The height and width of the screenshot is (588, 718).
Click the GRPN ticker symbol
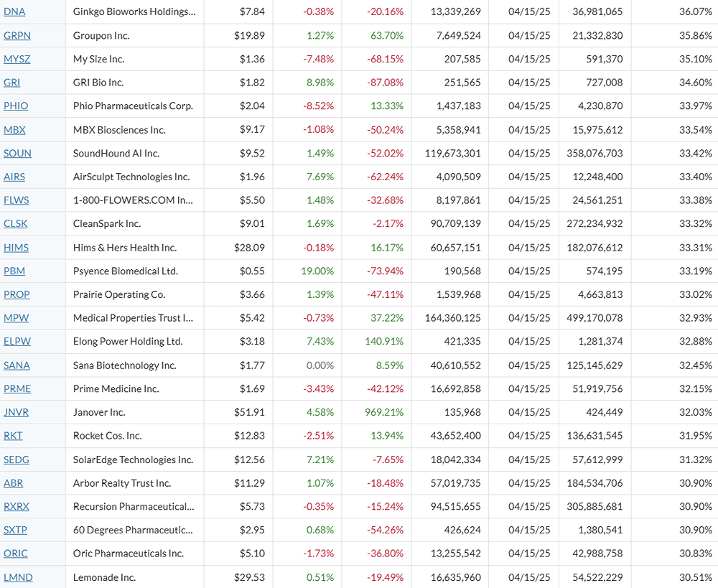pos(17,36)
